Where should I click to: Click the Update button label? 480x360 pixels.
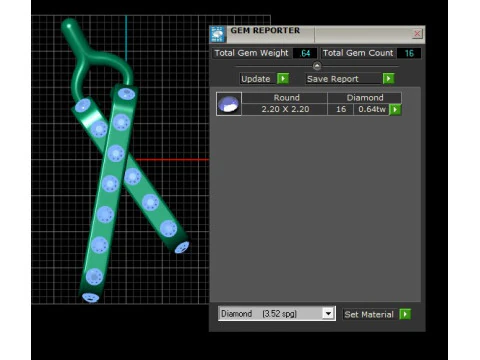tap(256, 79)
